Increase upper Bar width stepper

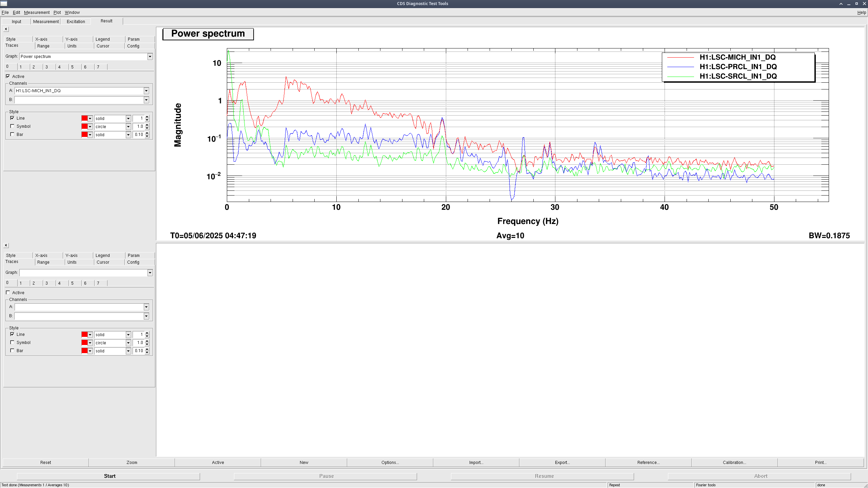point(147,133)
